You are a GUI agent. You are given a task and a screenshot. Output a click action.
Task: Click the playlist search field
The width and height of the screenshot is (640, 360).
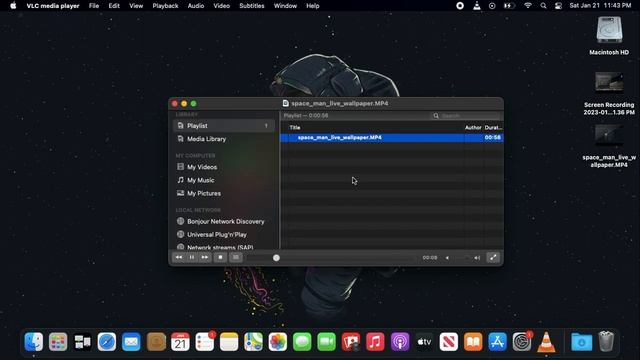(466, 116)
